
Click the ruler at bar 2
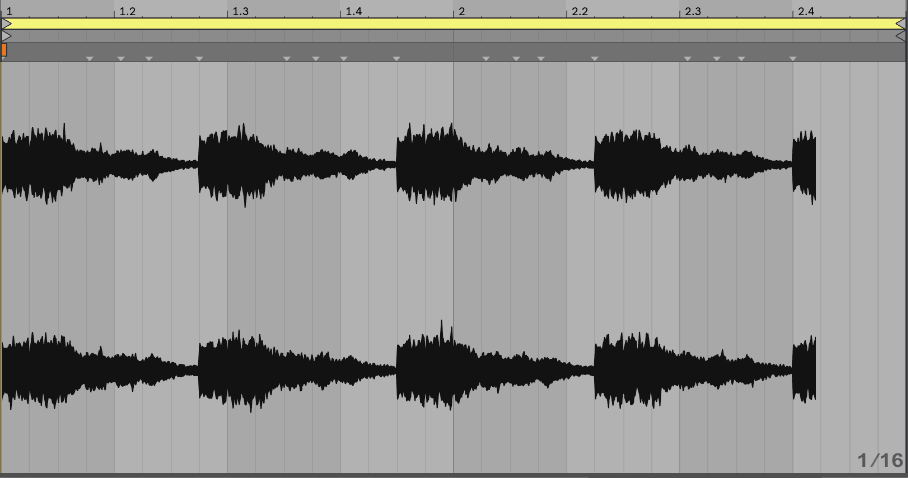[462, 11]
